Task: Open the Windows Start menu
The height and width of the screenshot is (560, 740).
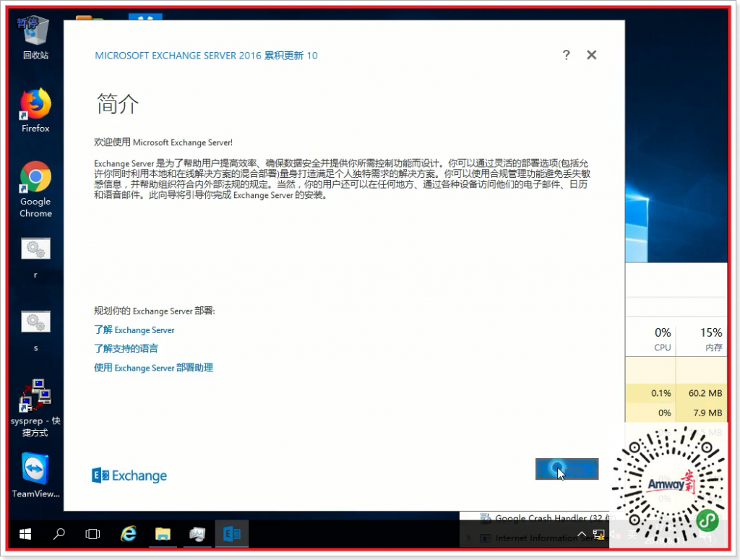Action: point(24,534)
